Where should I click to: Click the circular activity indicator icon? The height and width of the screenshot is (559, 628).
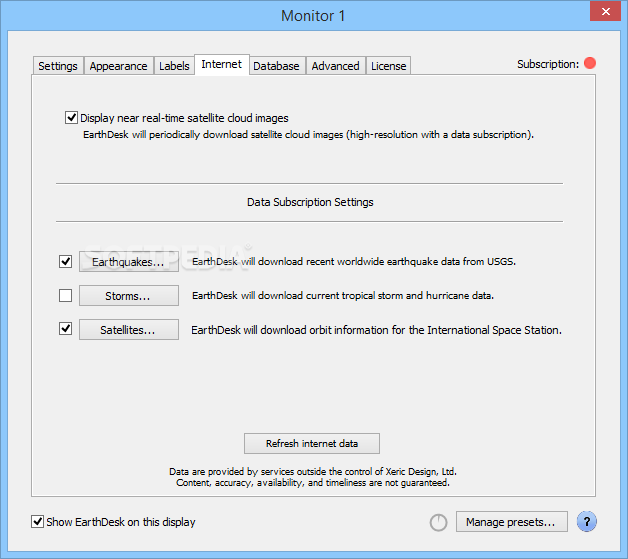(439, 523)
